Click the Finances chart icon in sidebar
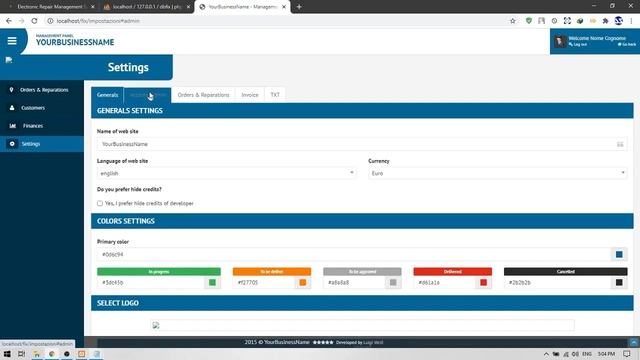Image resolution: width=640 pixels, height=360 pixels. (12, 126)
